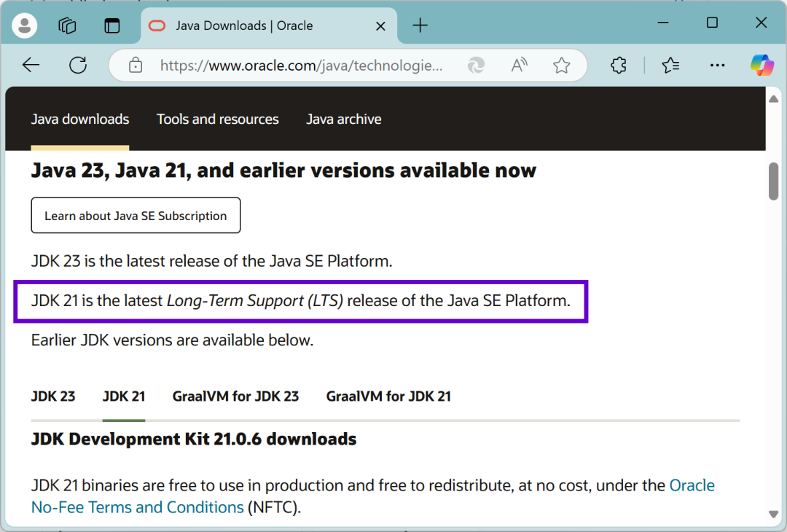Screen dimensions: 787x532
Task: Open a new browser tab
Action: [420, 26]
